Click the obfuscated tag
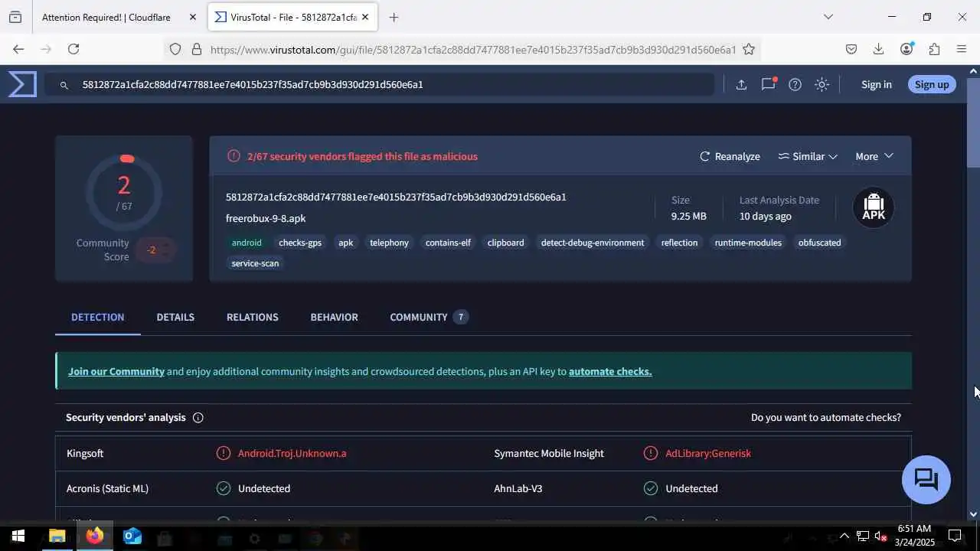 pos(819,243)
